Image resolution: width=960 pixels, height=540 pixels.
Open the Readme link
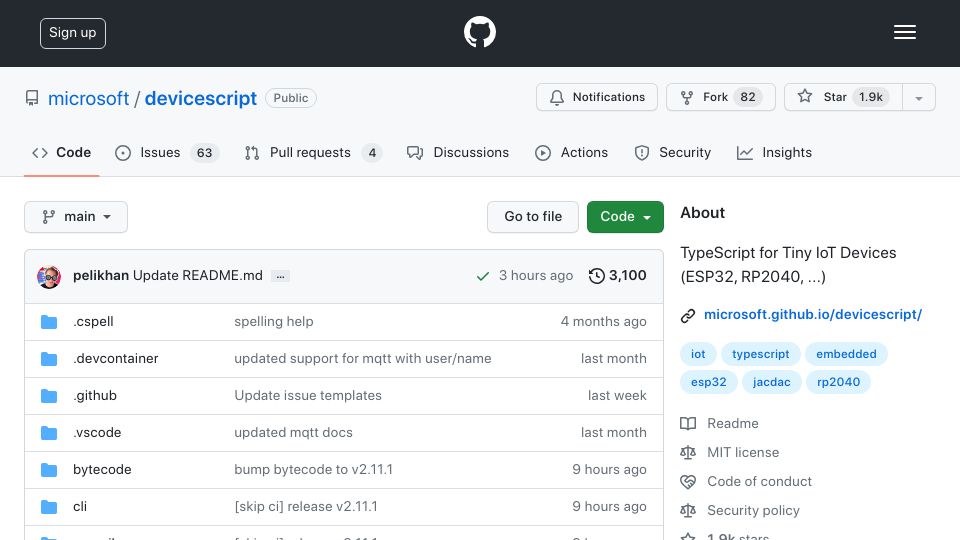tap(732, 424)
